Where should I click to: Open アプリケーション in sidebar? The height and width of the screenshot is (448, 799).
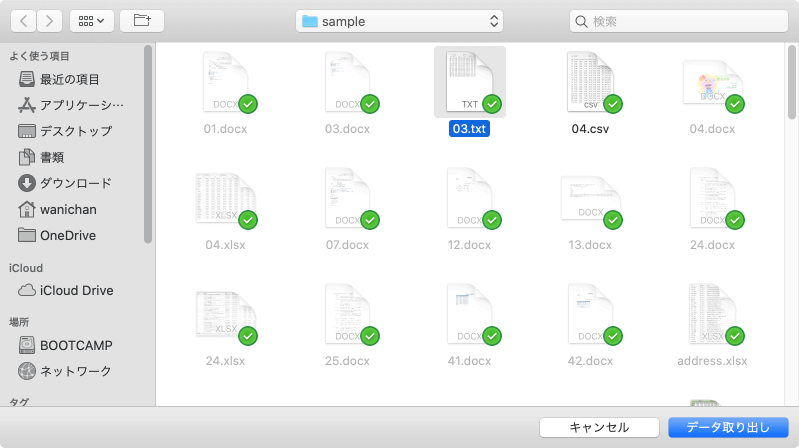[71, 105]
